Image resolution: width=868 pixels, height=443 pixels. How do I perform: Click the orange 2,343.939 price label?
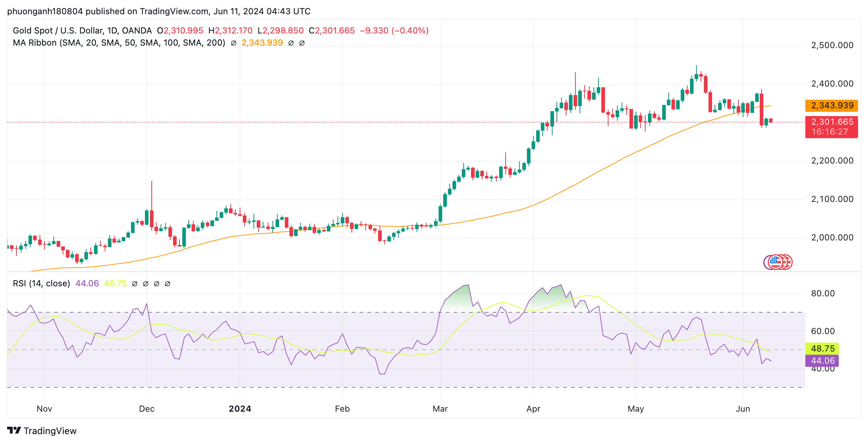tap(831, 106)
